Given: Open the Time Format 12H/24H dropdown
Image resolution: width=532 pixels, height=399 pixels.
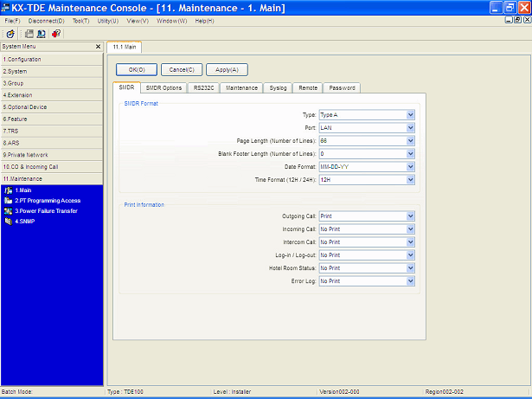Looking at the screenshot, I should click(410, 179).
